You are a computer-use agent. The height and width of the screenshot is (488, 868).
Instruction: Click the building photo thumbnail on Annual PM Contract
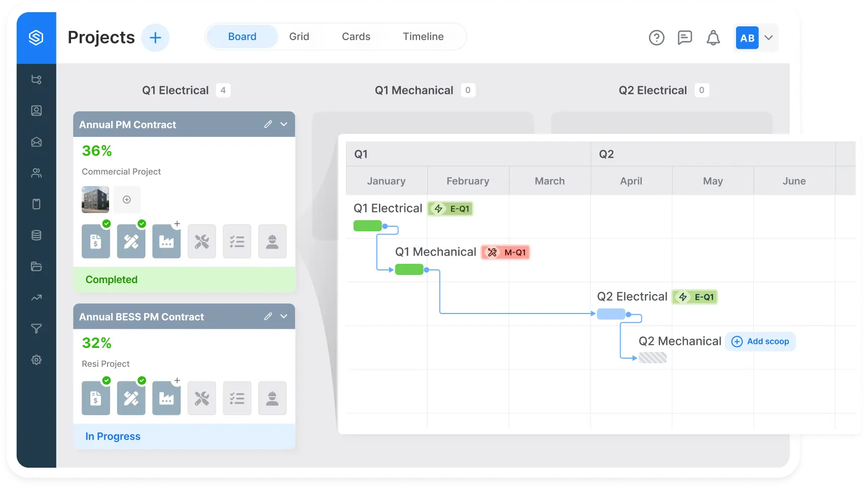[x=95, y=199]
